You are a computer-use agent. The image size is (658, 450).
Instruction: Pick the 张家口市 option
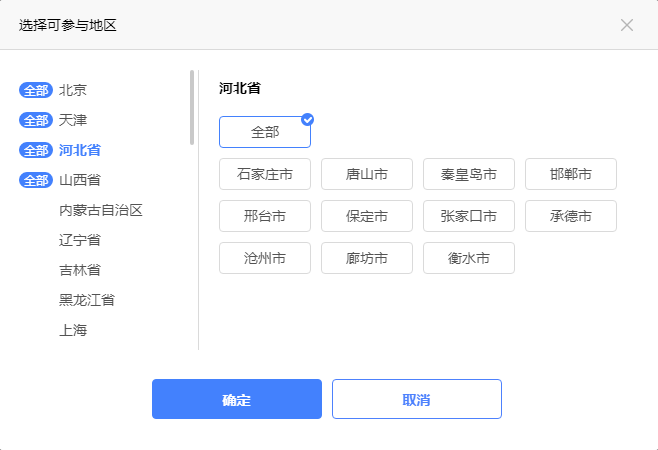[469, 216]
